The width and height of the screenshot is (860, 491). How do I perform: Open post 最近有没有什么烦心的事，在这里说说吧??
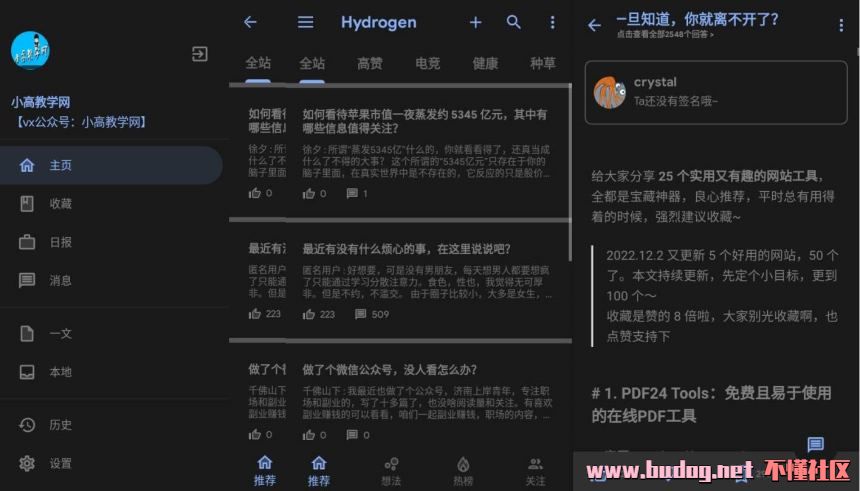406,249
